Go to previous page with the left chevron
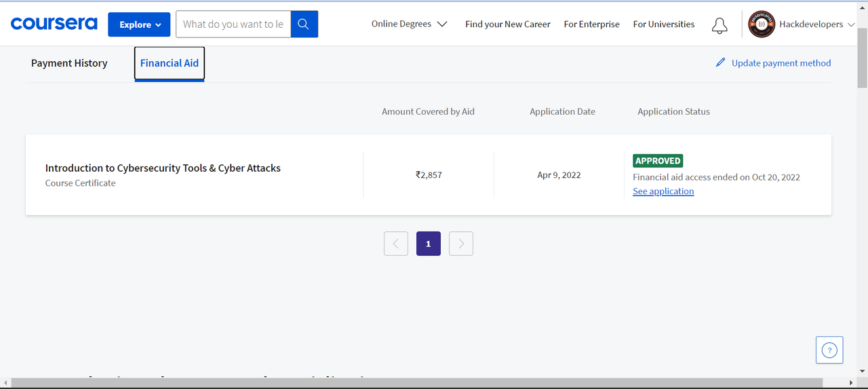The image size is (868, 389). (x=396, y=244)
